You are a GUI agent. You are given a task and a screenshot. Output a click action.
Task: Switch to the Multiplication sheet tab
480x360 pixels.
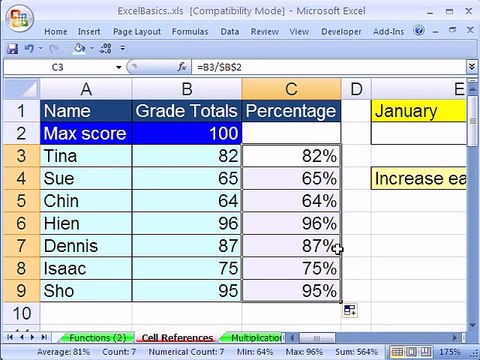(x=255, y=338)
